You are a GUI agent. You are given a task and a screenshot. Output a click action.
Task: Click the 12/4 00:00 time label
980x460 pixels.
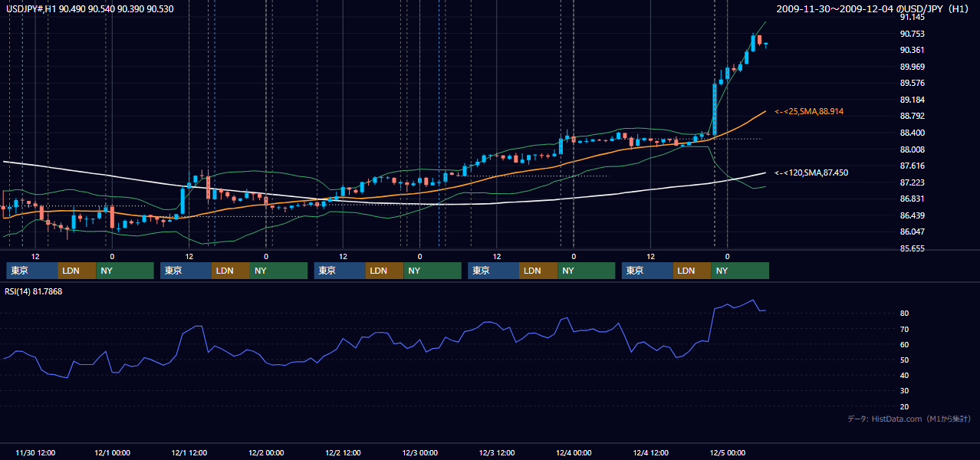(574, 452)
